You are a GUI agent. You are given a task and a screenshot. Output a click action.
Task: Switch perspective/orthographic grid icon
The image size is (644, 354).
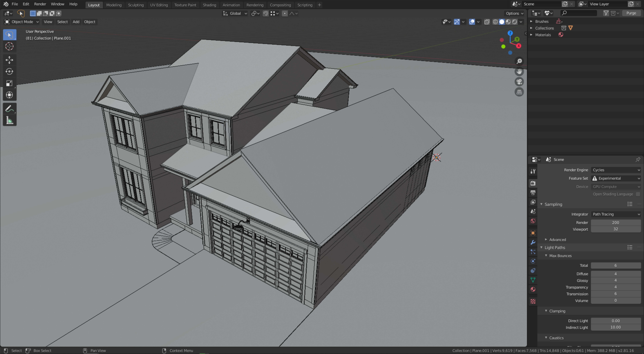(519, 92)
